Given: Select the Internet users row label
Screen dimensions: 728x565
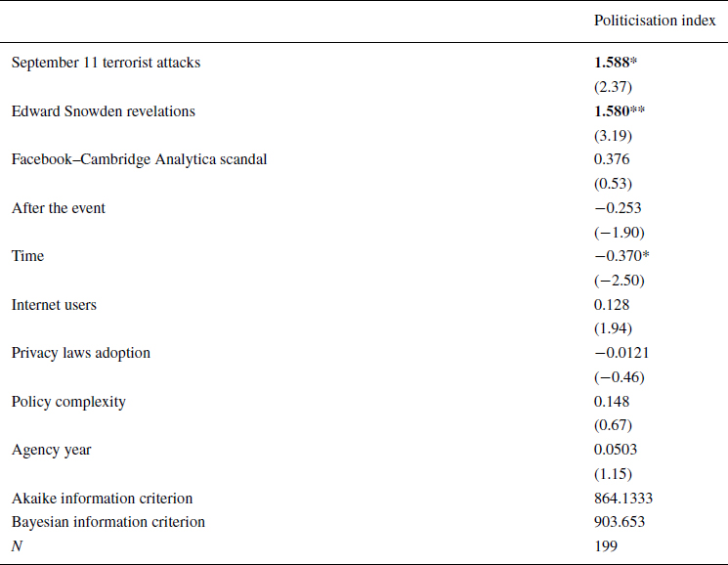Looking at the screenshot, I should [54, 305].
